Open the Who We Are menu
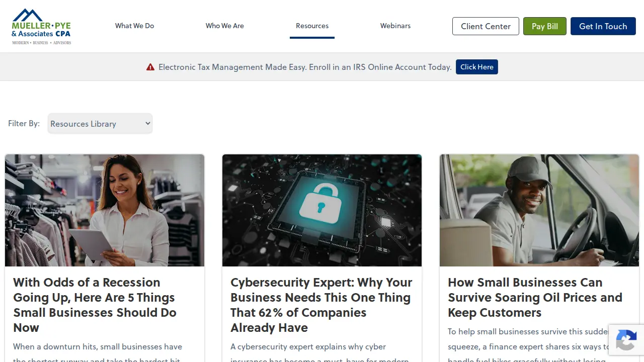Image resolution: width=644 pixels, height=362 pixels. [224, 26]
